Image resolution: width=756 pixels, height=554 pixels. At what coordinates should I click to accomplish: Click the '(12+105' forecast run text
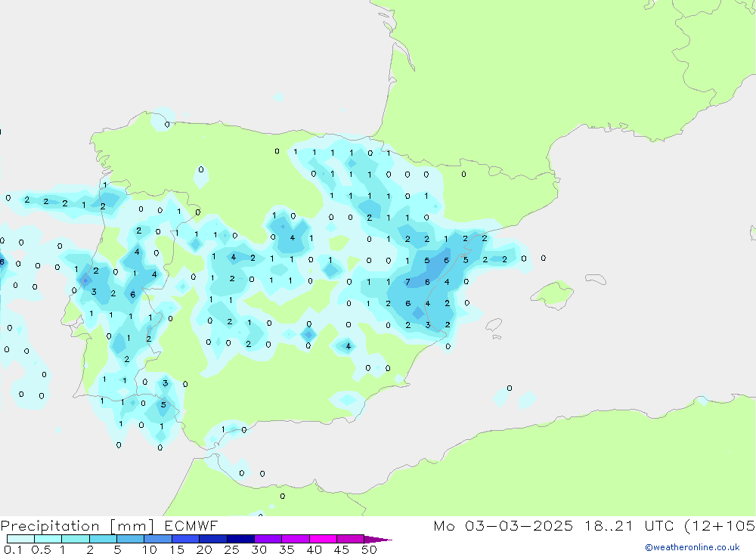click(720, 525)
